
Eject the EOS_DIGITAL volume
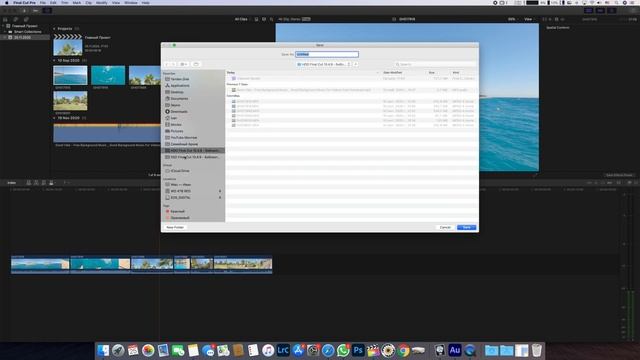[x=220, y=198]
